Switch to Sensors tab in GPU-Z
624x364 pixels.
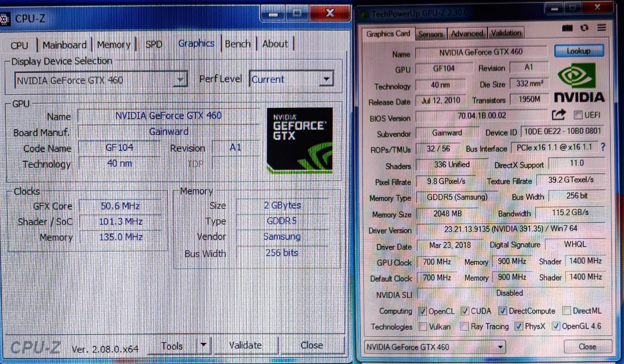[431, 34]
